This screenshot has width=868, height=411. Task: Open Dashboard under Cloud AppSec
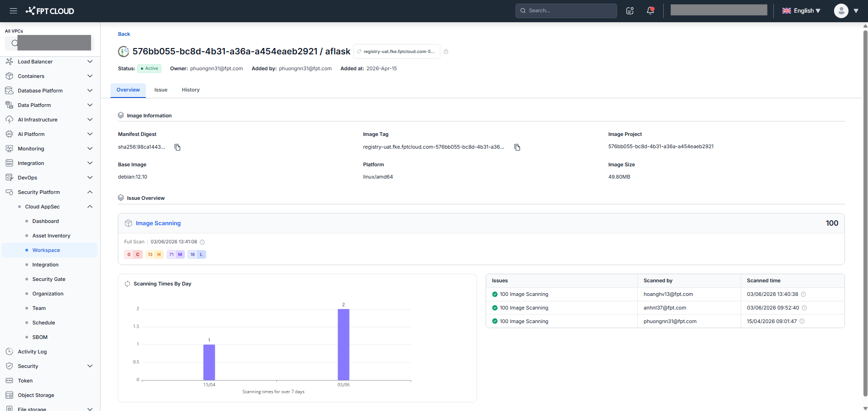pyautogui.click(x=46, y=221)
